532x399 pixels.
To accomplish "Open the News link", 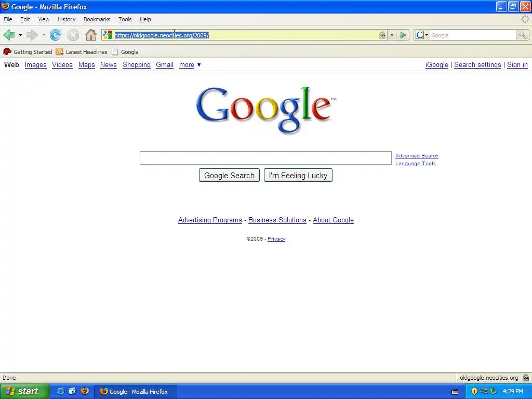I will click(108, 65).
